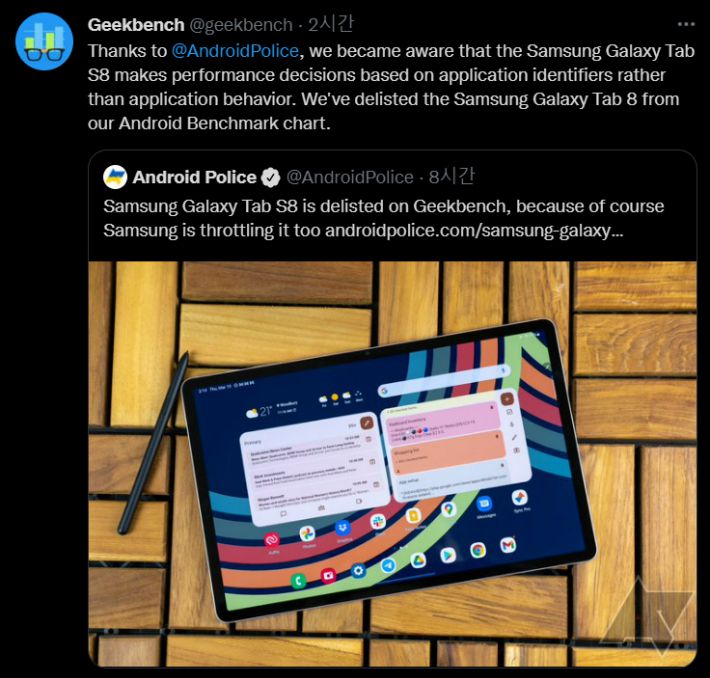Click the Gmail icon on tablet screen
710x678 pixels.
[508, 544]
